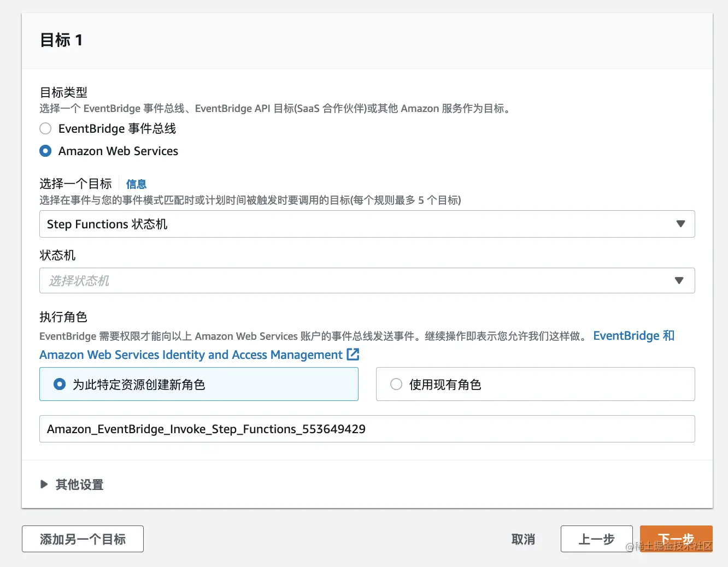Go back with the 上一步 button
Viewport: 728px width, 567px height.
[x=597, y=539]
